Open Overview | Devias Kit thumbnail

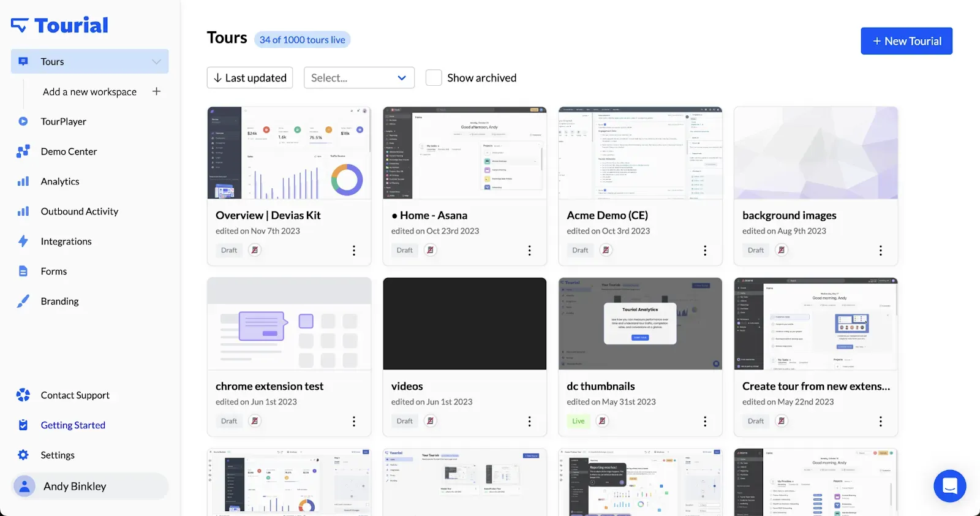click(x=289, y=153)
